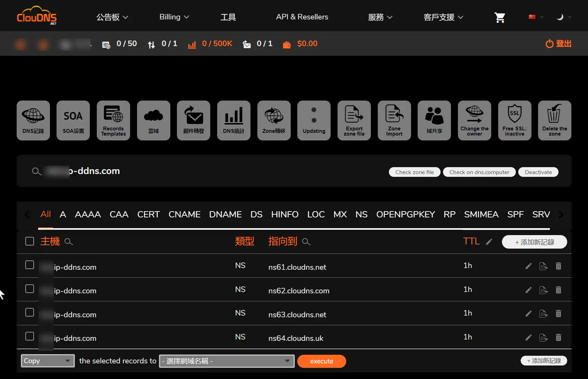The image size is (588, 379).
Task: Export the ns62.cloudns.com record
Action: pyautogui.click(x=543, y=290)
